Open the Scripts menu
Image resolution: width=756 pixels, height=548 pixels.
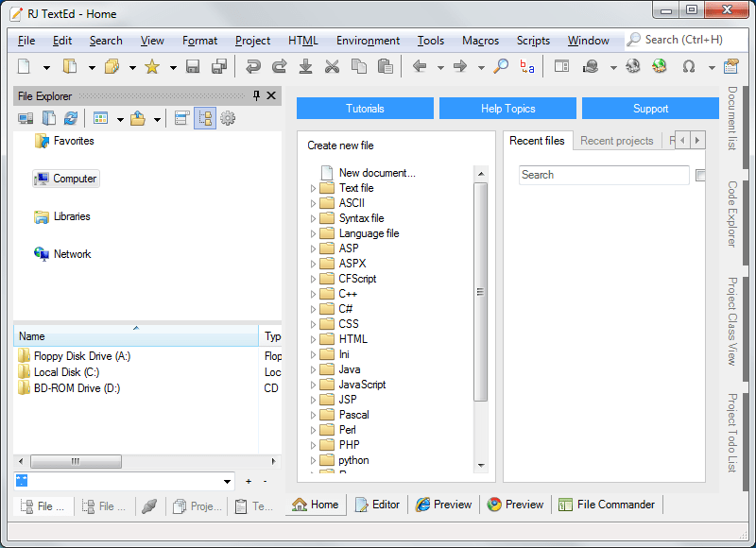pyautogui.click(x=533, y=41)
